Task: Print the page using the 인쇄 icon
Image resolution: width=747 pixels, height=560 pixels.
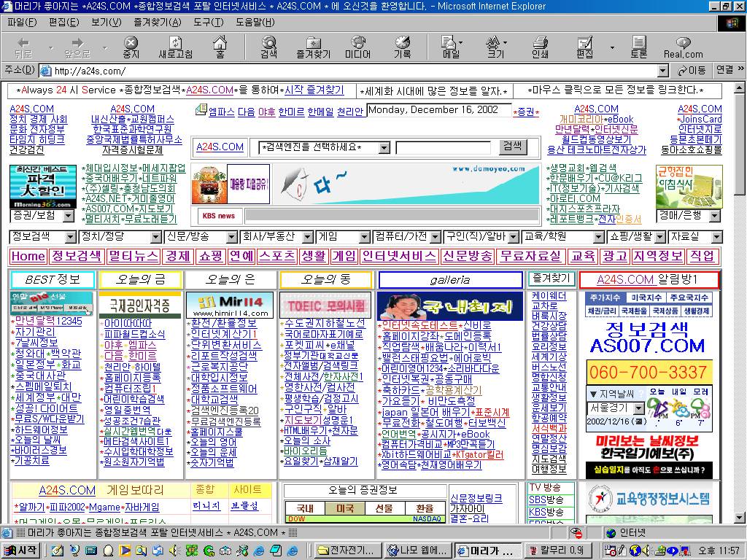Action: (x=540, y=47)
